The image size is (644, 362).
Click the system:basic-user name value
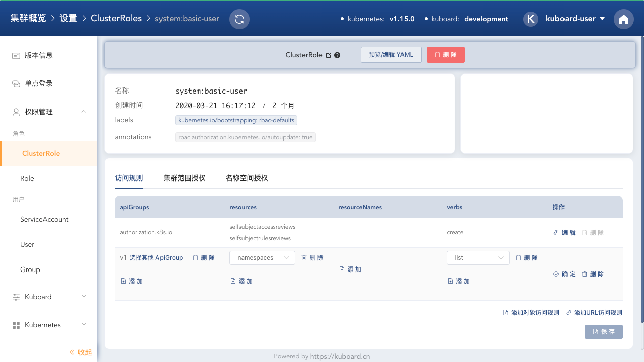tap(211, 91)
